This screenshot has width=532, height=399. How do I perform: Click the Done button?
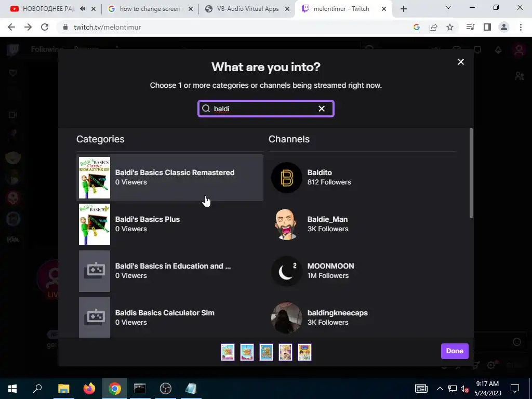(455, 351)
